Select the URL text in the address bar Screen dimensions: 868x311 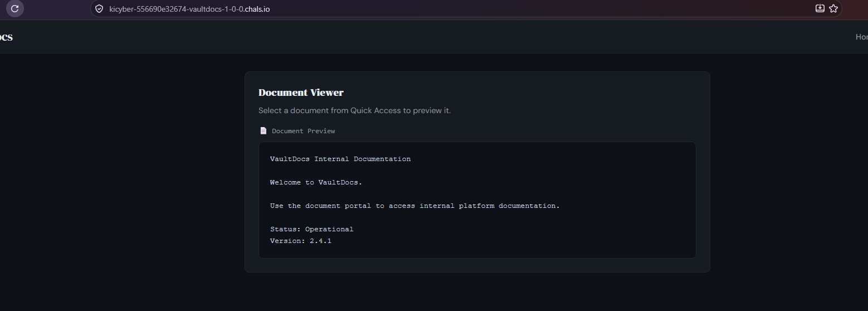[189, 9]
